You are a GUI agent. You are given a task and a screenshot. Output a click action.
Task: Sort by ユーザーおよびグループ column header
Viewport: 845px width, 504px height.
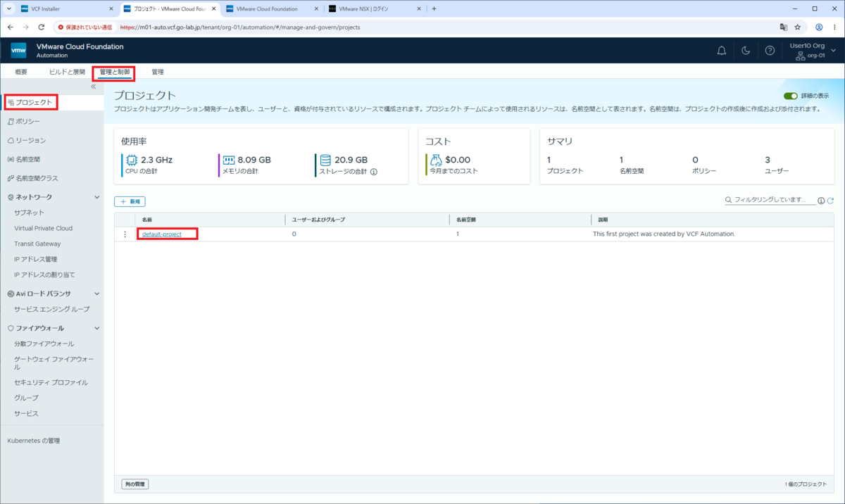[x=319, y=220]
